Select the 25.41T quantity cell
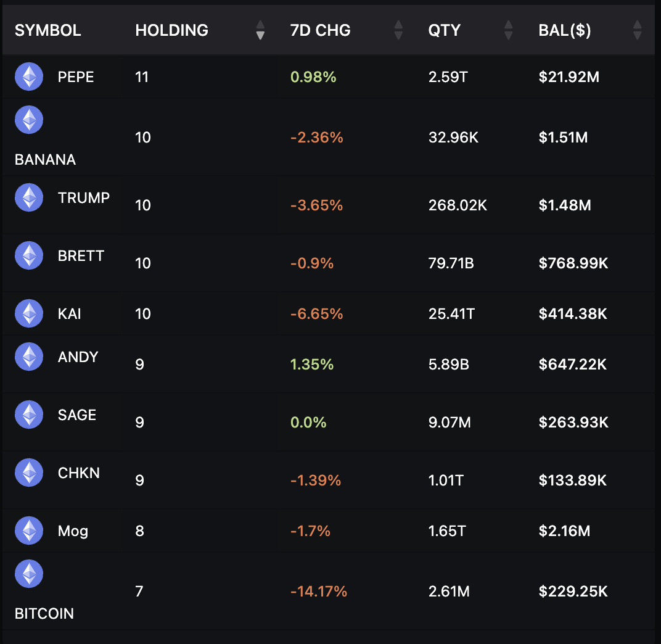This screenshot has height=644, width=661. [x=451, y=314]
